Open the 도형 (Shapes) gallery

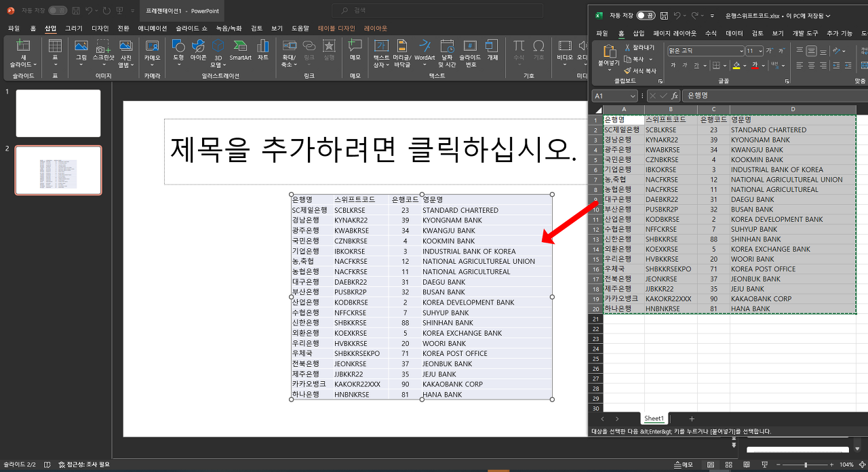tap(178, 52)
